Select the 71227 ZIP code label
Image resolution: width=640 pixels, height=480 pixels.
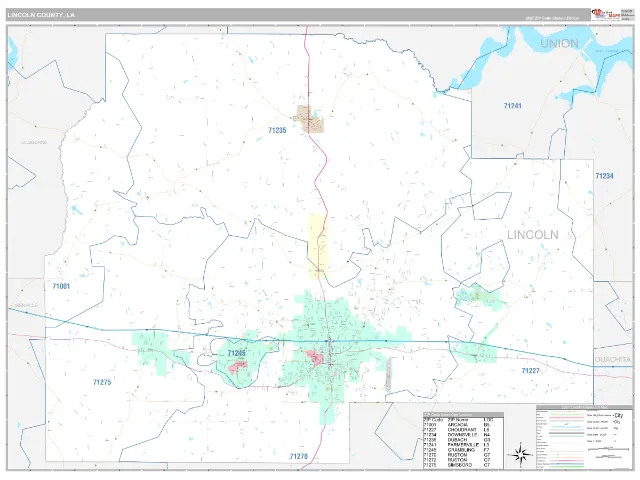coord(531,371)
